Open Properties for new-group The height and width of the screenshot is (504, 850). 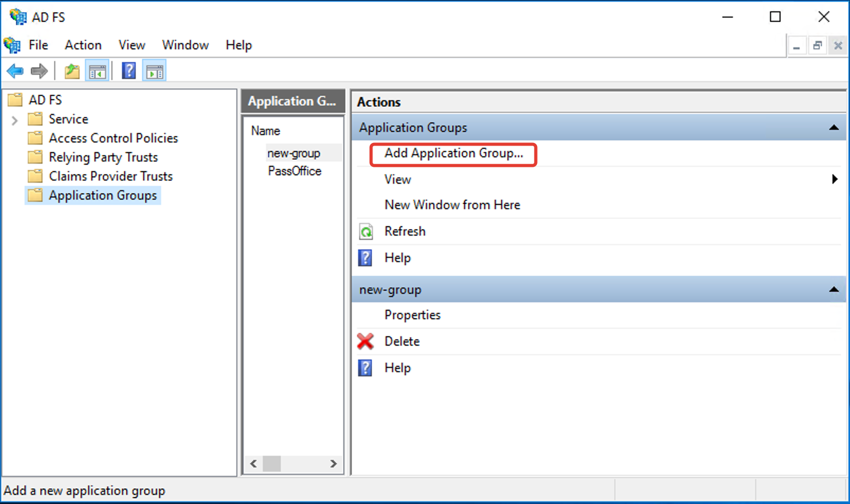tap(413, 315)
